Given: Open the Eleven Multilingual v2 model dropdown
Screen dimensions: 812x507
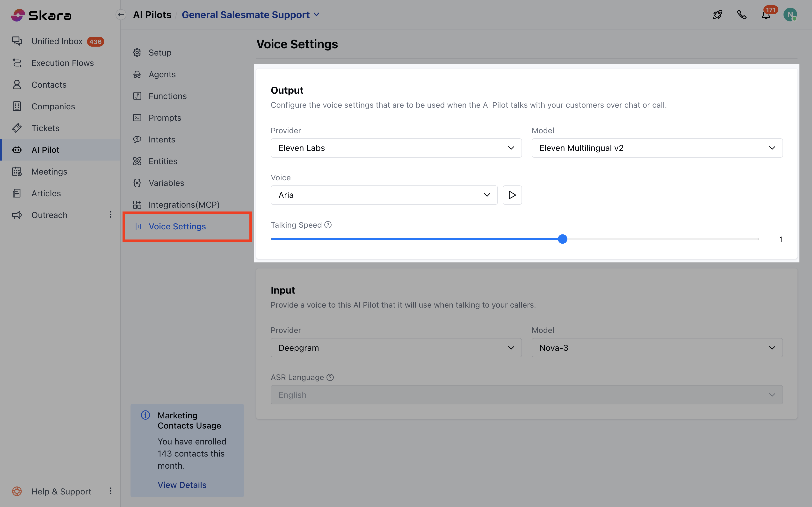Looking at the screenshot, I should 657,148.
